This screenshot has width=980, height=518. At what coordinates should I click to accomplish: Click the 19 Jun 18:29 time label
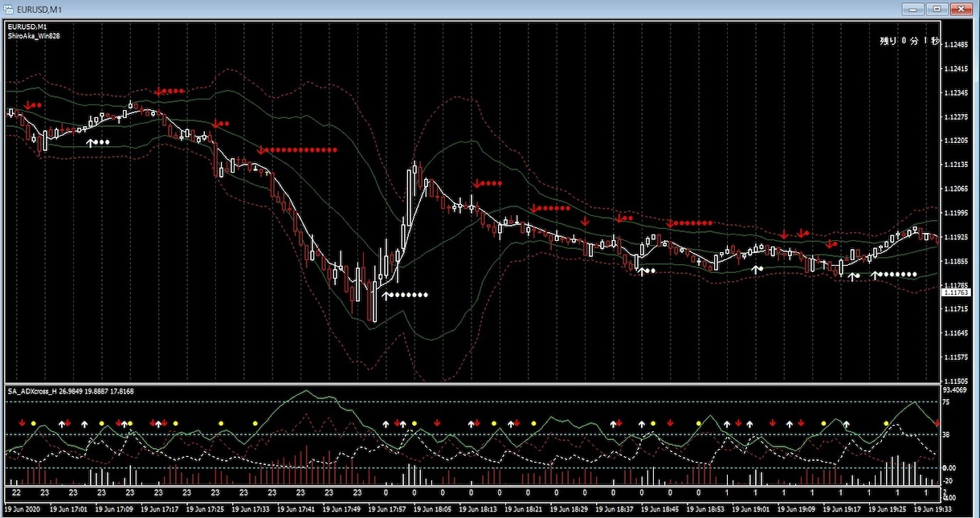(x=568, y=509)
